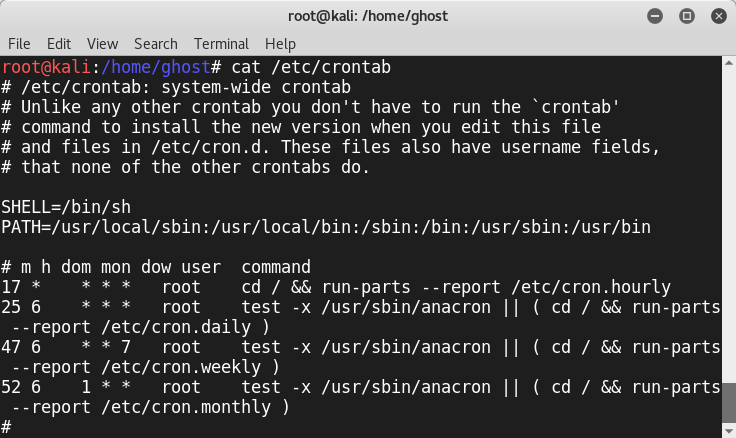Click the scrollbar down arrow
The height and width of the screenshot is (438, 736).
click(729, 431)
